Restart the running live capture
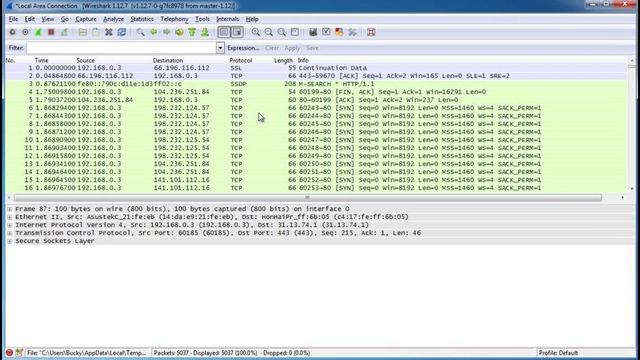This screenshot has width=640, height=360. [64, 32]
